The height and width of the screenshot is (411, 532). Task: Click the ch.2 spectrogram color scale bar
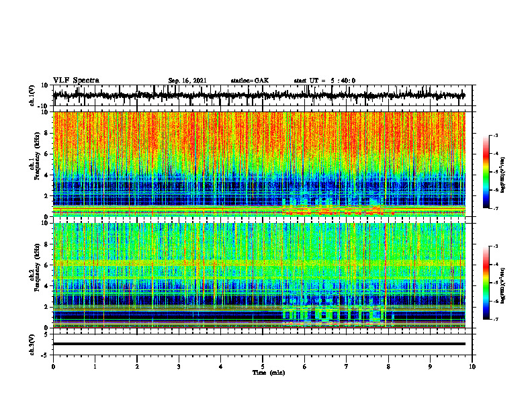[x=486, y=283]
